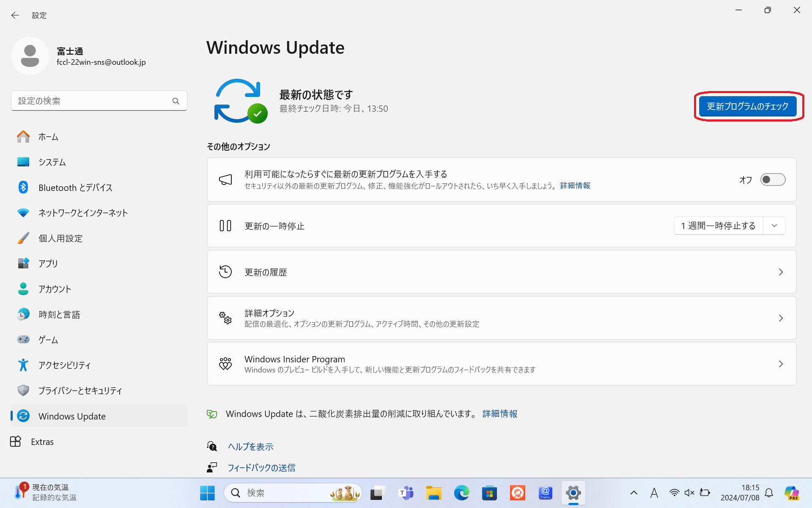Click the 設定の検索 search box
This screenshot has width=812, height=508.
[x=99, y=101]
